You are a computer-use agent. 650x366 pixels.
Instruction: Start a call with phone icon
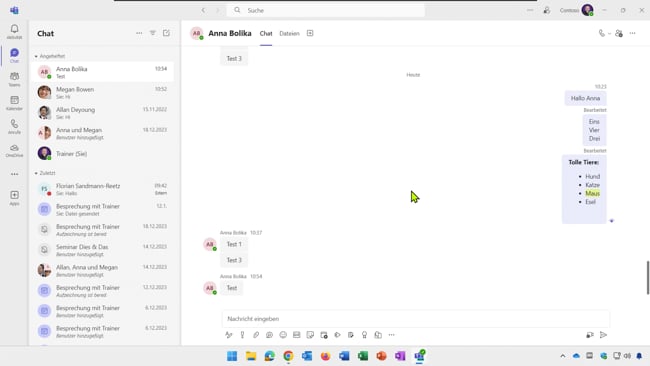(601, 33)
